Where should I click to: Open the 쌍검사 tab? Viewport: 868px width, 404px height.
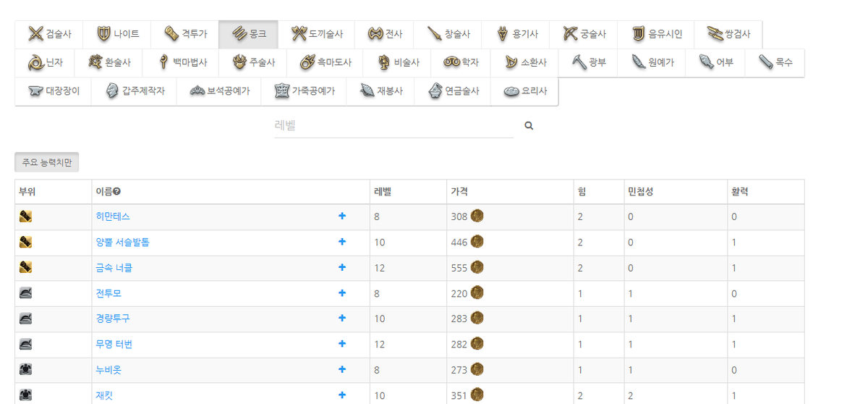[728, 34]
